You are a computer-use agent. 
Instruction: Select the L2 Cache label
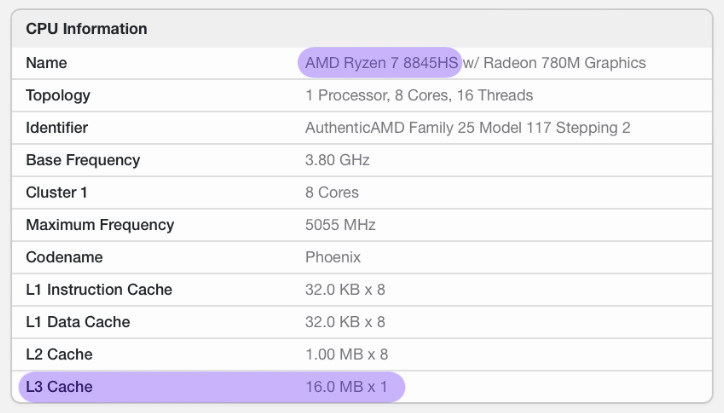(x=59, y=354)
